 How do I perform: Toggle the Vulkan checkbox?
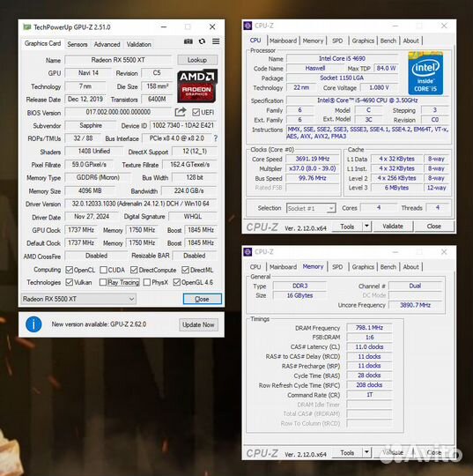70,282
